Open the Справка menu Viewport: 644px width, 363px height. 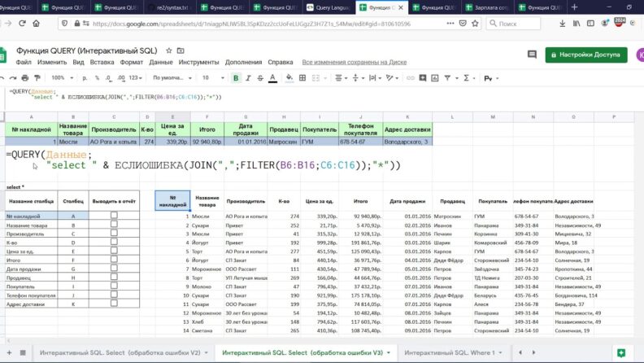(280, 62)
